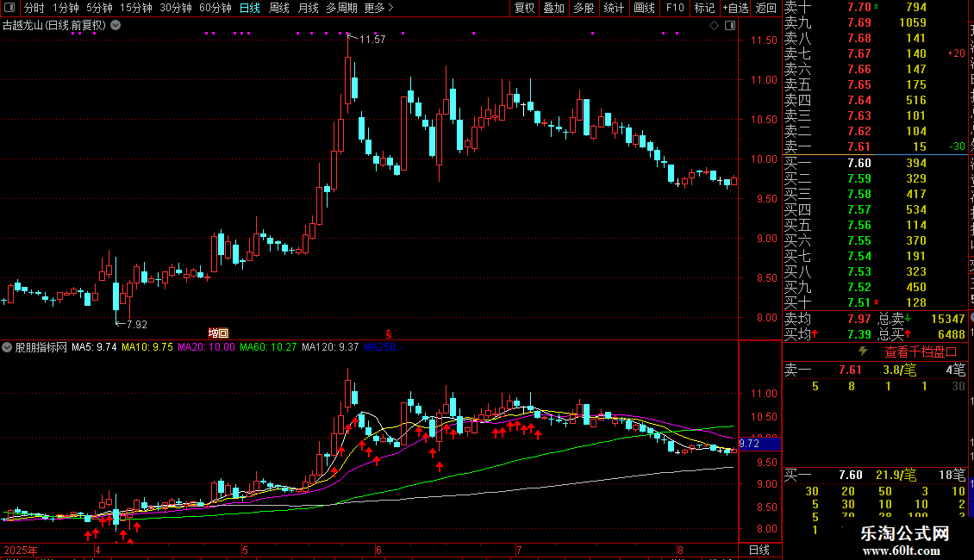Click the month 5 marker on time axis

[x=246, y=550]
